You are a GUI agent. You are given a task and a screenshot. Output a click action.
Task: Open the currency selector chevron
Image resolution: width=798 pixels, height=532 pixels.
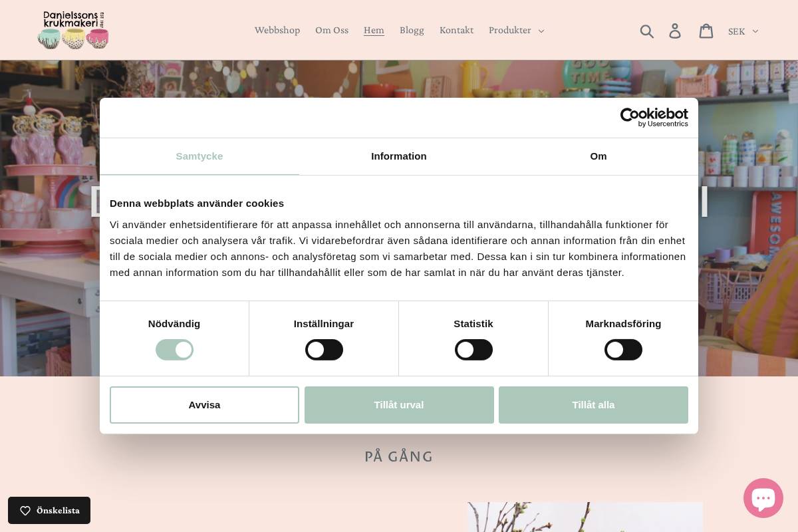point(755,31)
